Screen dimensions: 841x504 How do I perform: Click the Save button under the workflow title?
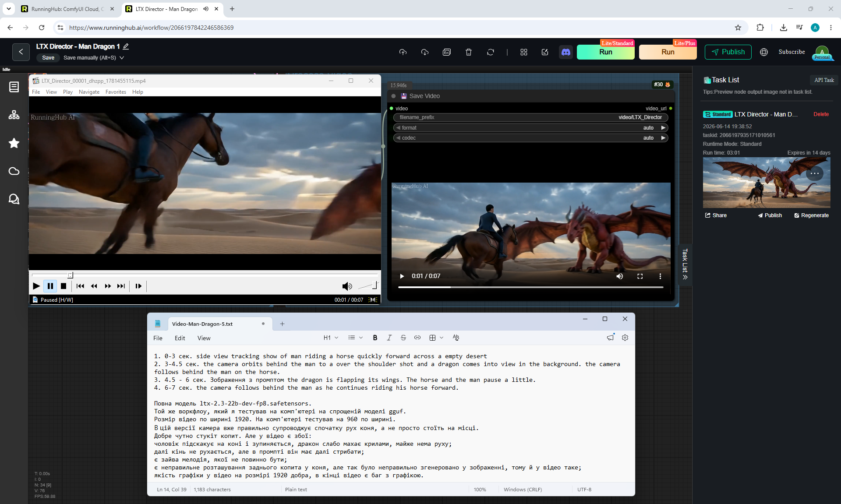[48, 58]
